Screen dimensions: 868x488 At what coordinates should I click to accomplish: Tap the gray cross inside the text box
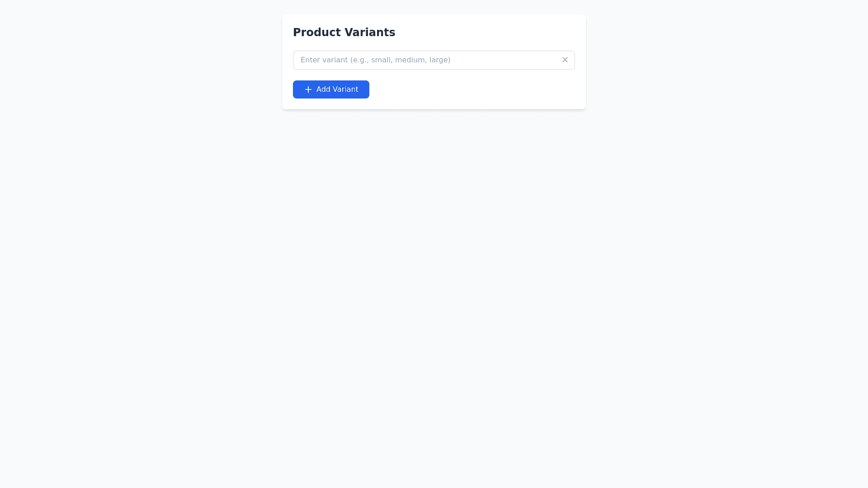[x=565, y=60]
